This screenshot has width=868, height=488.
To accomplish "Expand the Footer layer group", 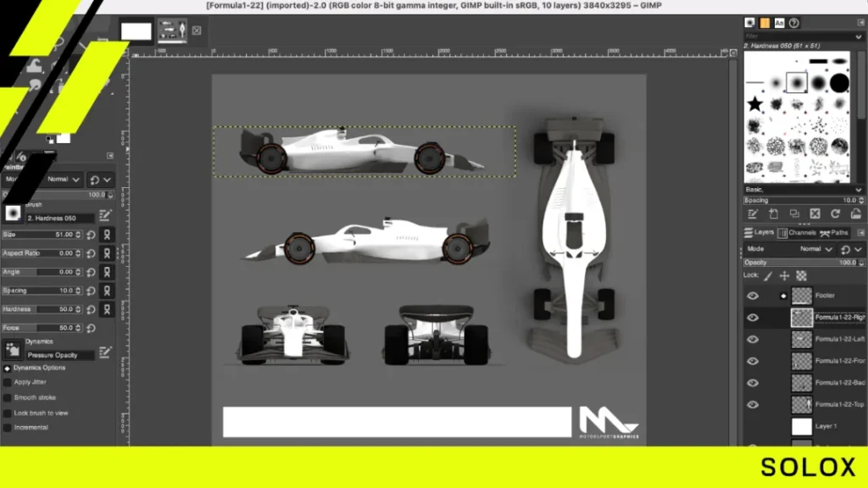I will 783,296.
